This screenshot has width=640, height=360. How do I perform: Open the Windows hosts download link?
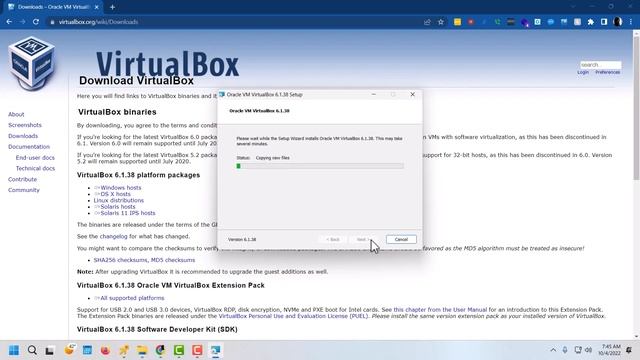click(120, 188)
